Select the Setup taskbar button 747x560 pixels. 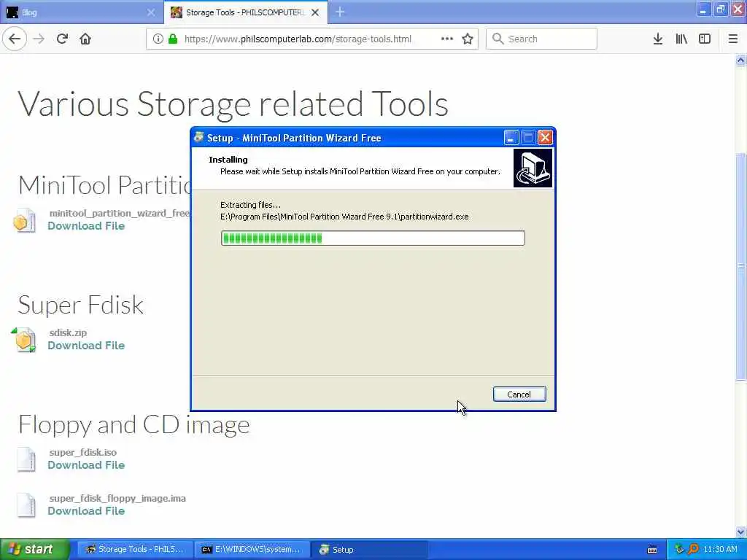point(369,549)
